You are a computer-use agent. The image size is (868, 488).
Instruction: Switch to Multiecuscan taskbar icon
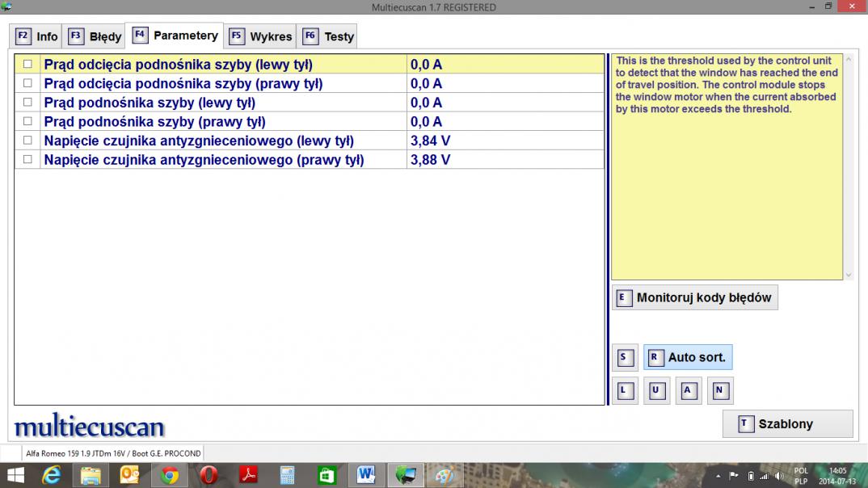tap(405, 475)
